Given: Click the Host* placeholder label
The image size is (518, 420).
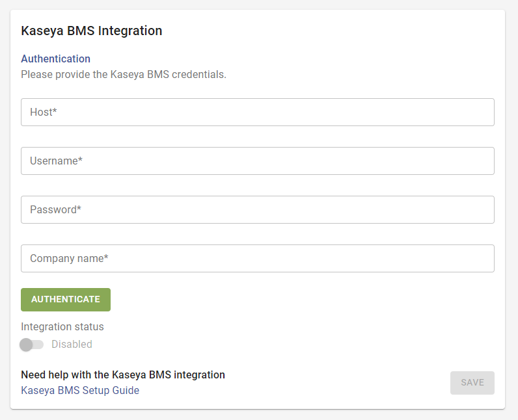Looking at the screenshot, I should click(44, 112).
